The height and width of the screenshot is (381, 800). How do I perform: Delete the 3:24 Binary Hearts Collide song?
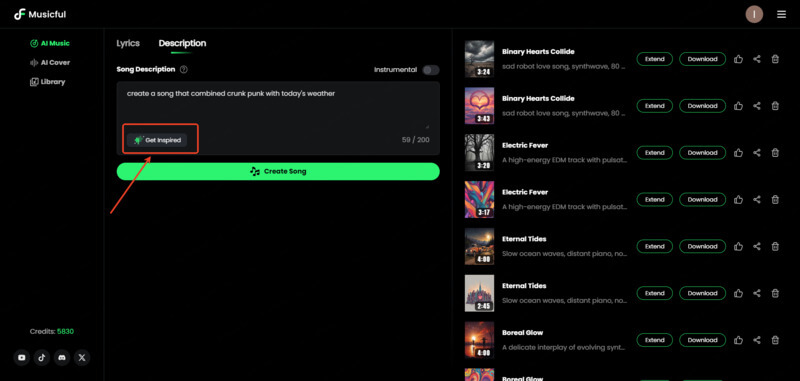(x=775, y=59)
